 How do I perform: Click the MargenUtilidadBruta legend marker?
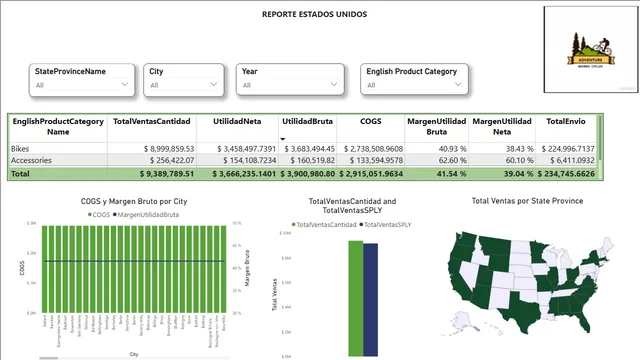click(x=115, y=214)
